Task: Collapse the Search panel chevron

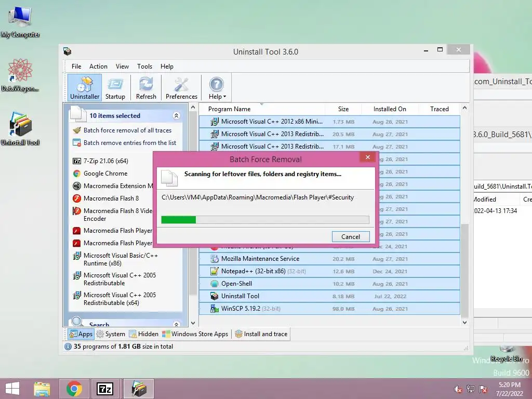Action: [176, 324]
